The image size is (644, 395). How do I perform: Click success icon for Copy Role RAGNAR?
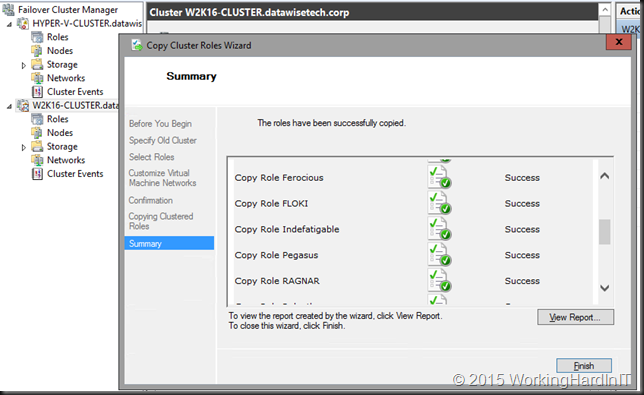tap(439, 280)
